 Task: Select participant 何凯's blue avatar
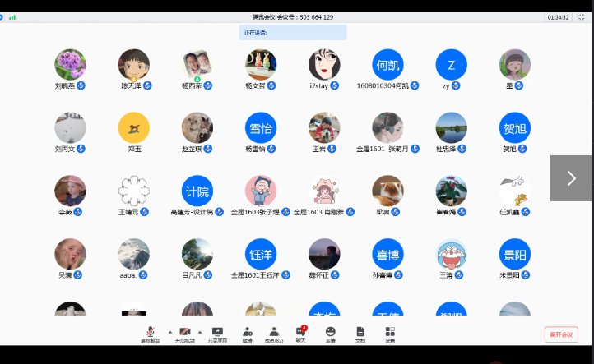[387, 64]
